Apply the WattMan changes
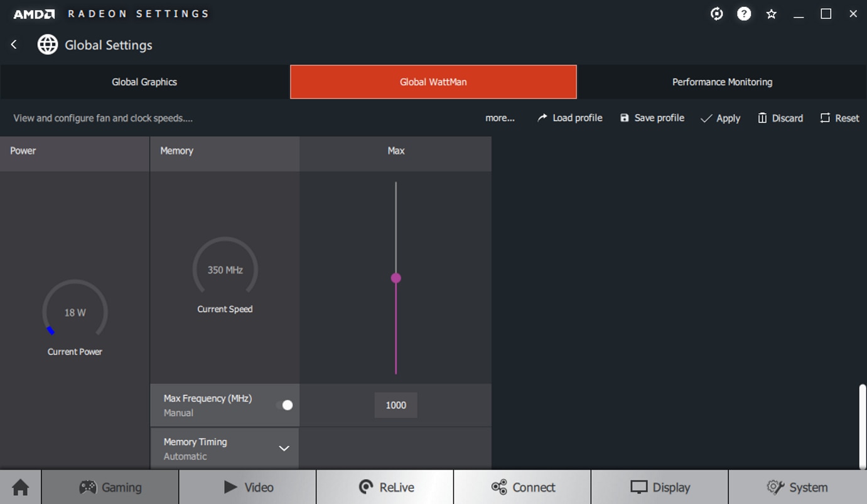 (x=720, y=118)
